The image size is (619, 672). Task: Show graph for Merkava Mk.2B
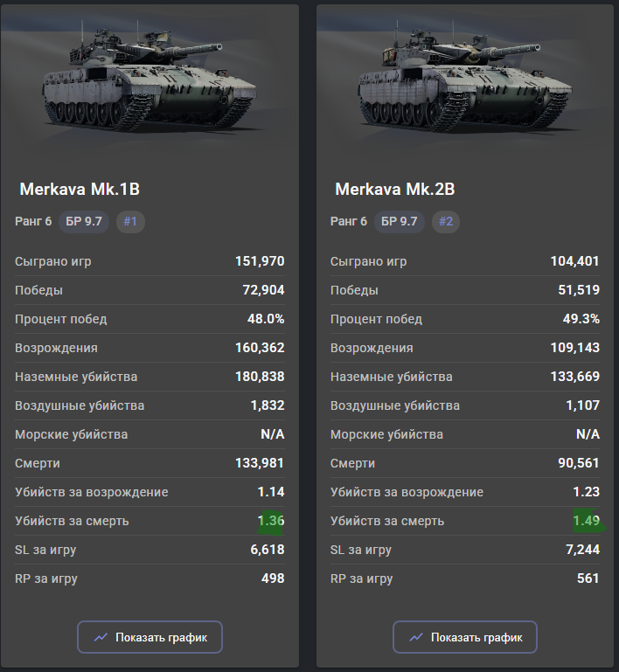click(x=464, y=637)
